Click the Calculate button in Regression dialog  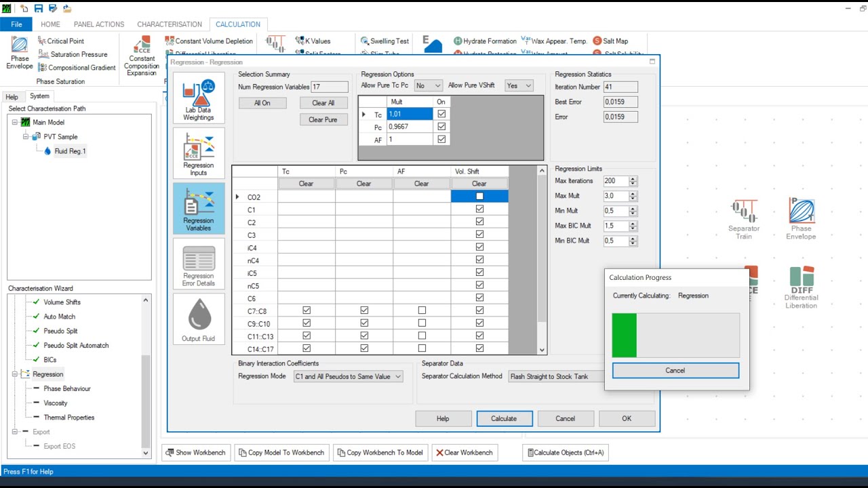(x=504, y=419)
